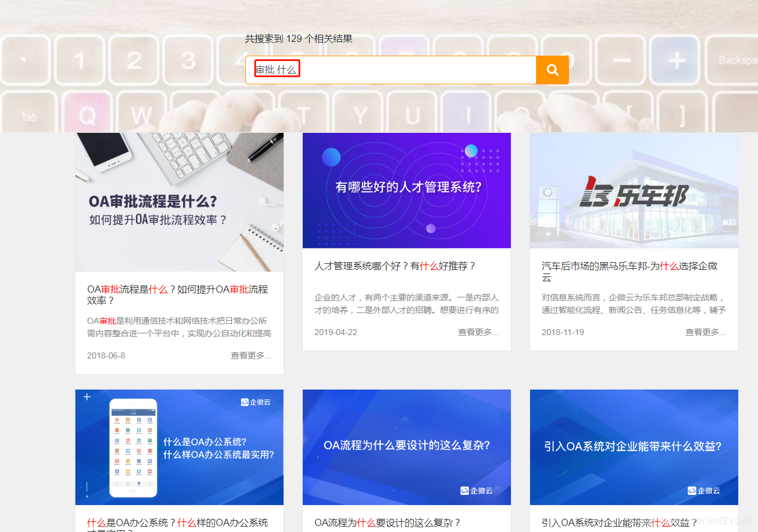Viewport: 758px width, 532px height.
Task: Click 查看更多 on the 2018-06-8 article
Action: coord(251,355)
